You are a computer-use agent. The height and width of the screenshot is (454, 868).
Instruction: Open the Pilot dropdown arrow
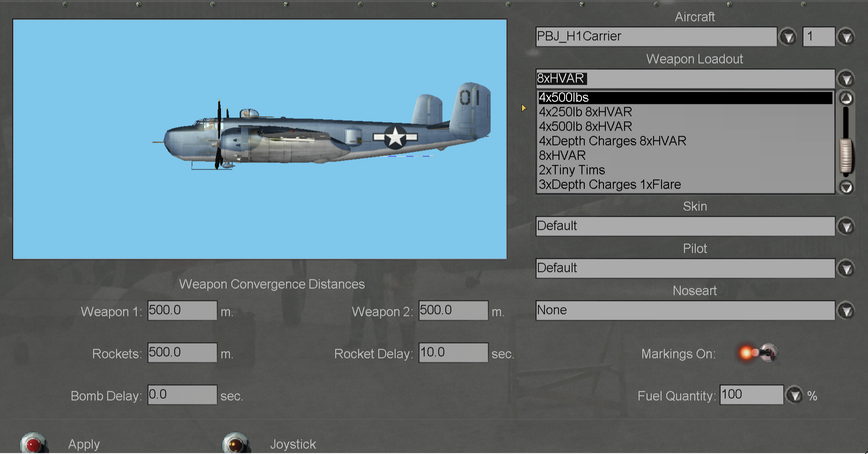(846, 269)
